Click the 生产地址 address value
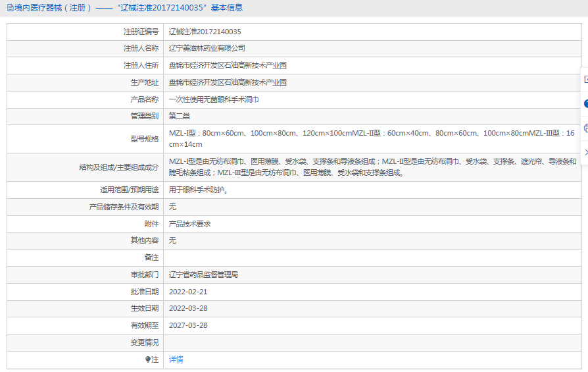The image size is (588, 372). (227, 83)
